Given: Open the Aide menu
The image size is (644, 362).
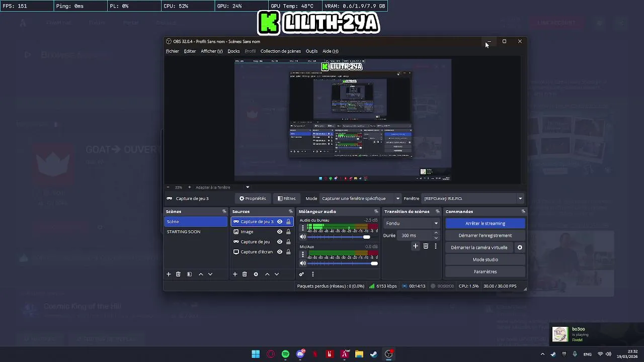Looking at the screenshot, I should [330, 51].
